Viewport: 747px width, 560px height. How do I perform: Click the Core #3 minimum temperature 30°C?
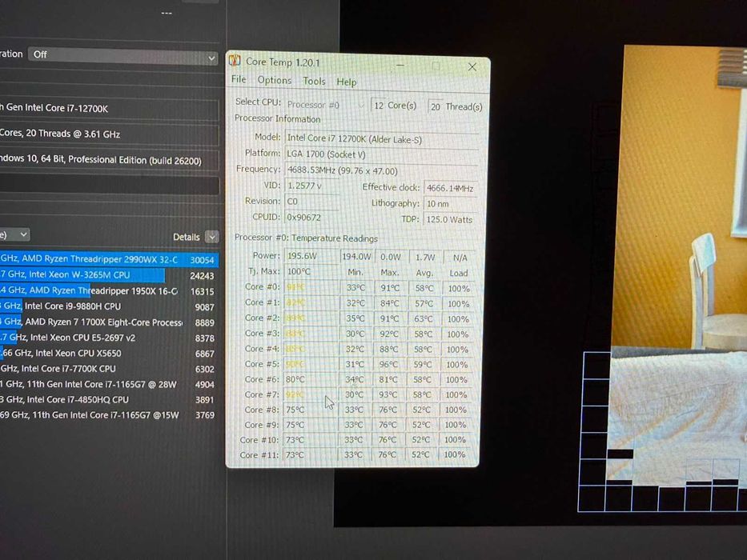pos(355,334)
